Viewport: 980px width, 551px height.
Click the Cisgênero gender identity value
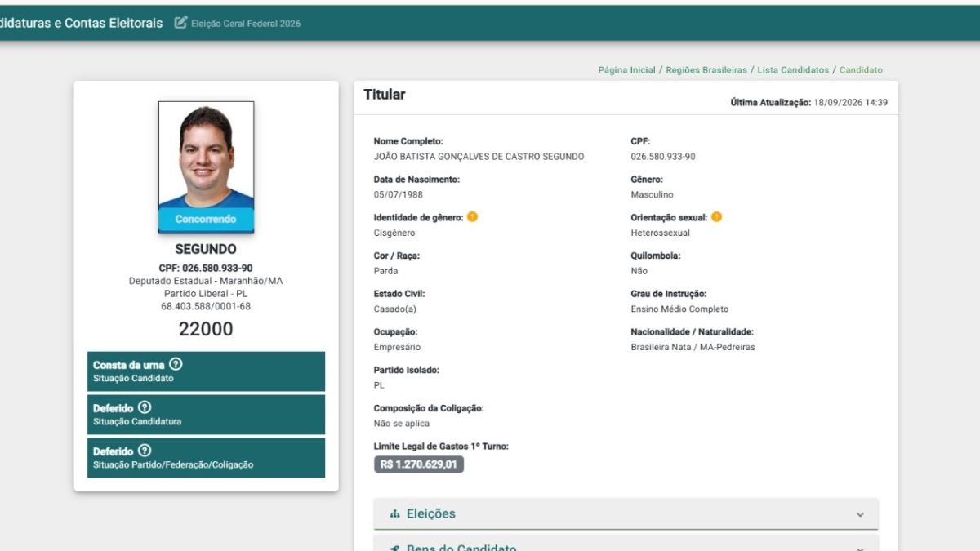coord(394,233)
